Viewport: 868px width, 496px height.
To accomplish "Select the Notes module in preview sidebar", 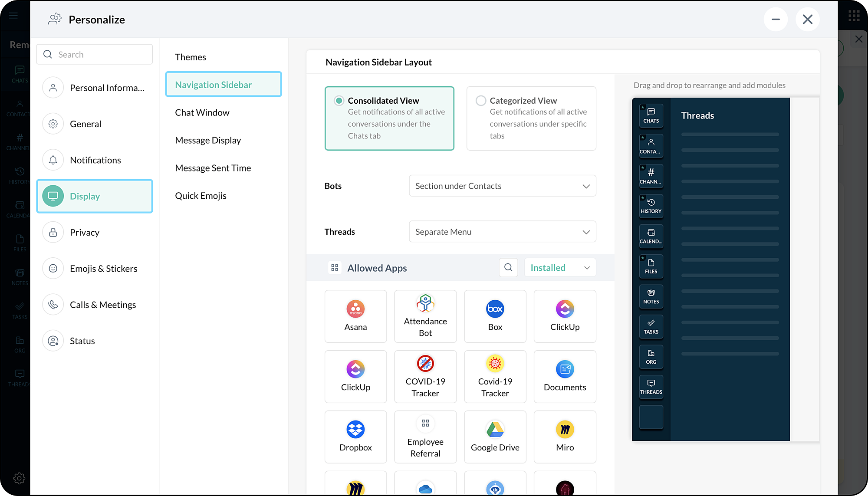I will point(651,296).
